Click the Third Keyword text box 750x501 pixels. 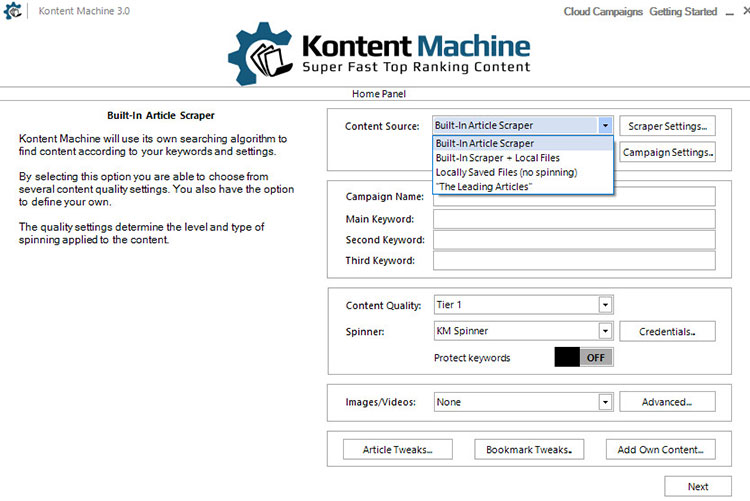coord(574,260)
